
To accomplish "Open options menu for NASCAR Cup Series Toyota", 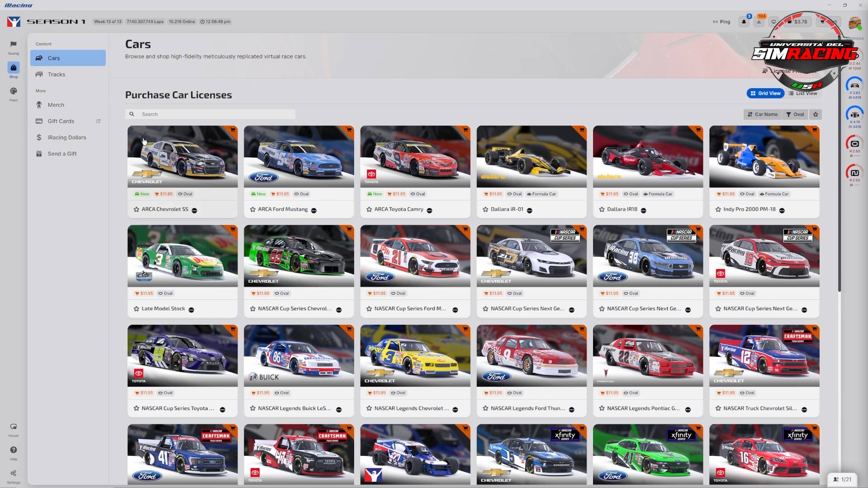I will click(223, 409).
